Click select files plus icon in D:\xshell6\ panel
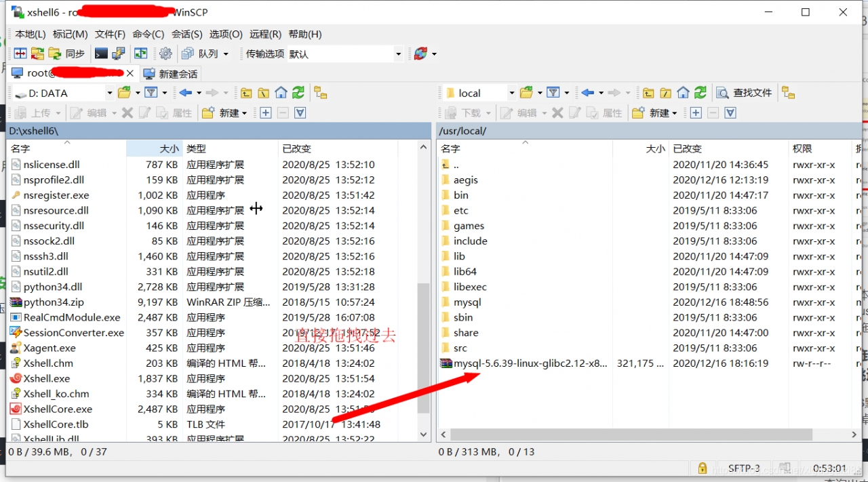Screen dimensions: 868x482 coord(266,113)
